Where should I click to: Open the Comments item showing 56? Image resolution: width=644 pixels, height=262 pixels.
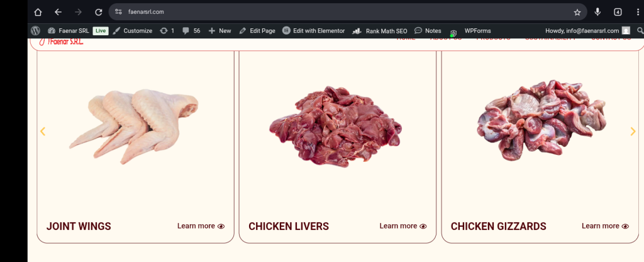click(x=191, y=31)
